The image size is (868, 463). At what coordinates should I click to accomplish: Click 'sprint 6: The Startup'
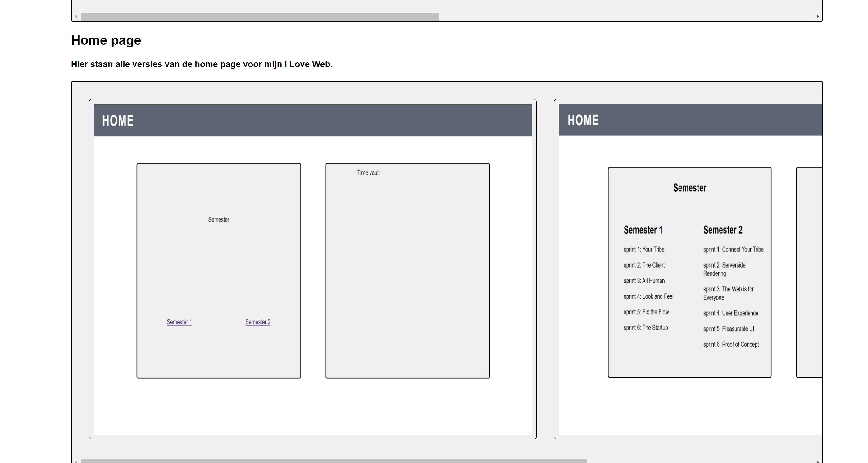coord(646,328)
